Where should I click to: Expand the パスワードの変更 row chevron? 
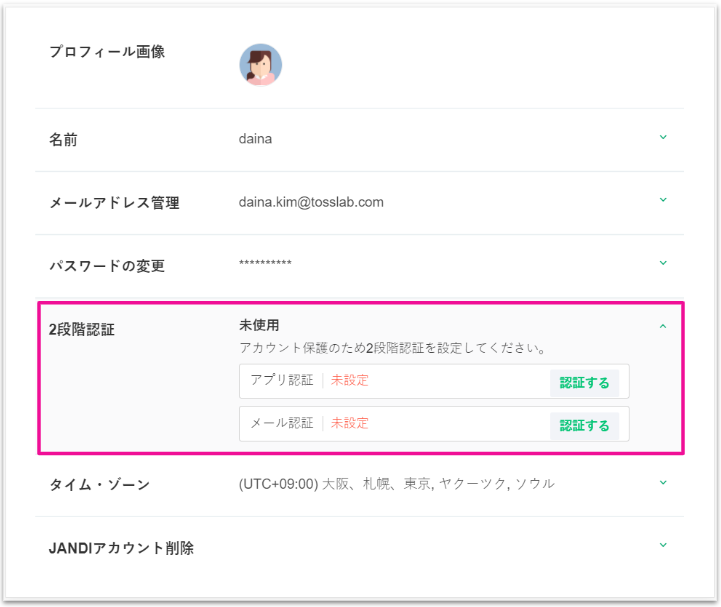(663, 264)
